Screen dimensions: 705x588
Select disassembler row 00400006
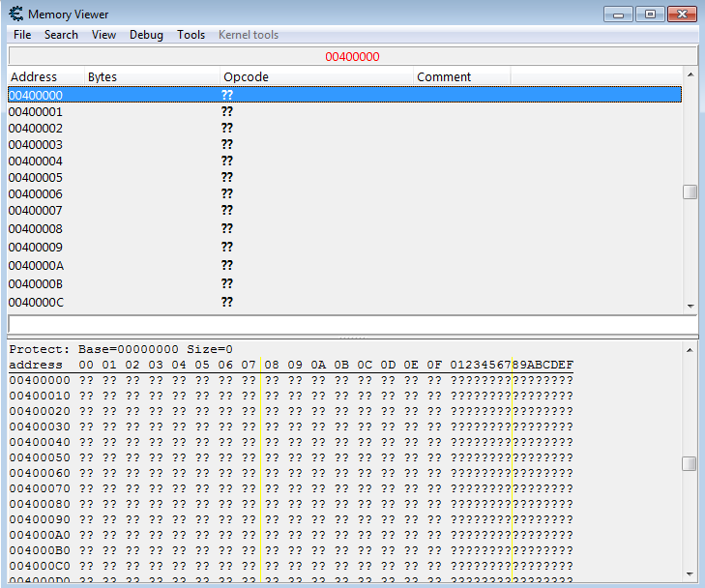(x=345, y=193)
